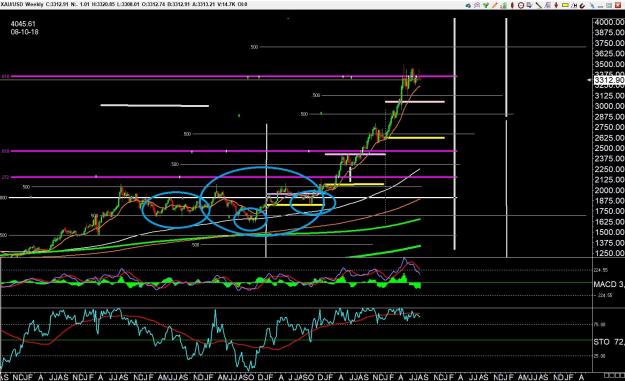Viewport: 625px width, 381px height.
Task: Minimize the chart window
Action: [600, 7]
